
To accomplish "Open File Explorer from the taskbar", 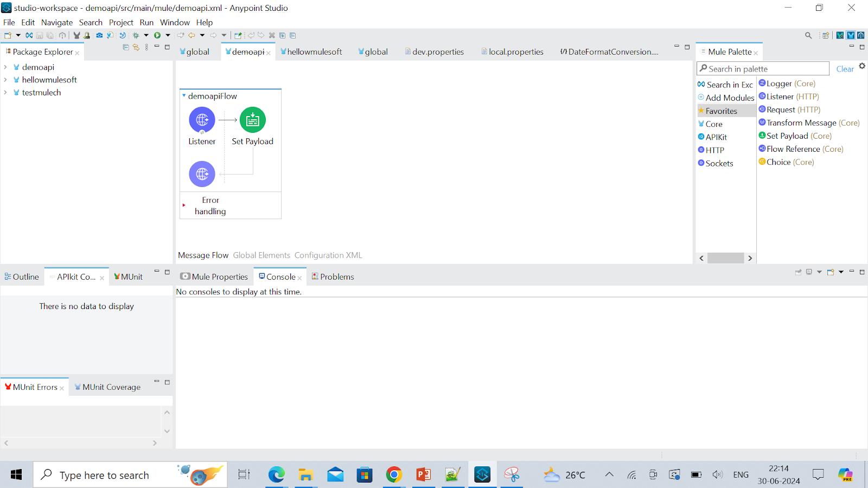I will tap(306, 475).
